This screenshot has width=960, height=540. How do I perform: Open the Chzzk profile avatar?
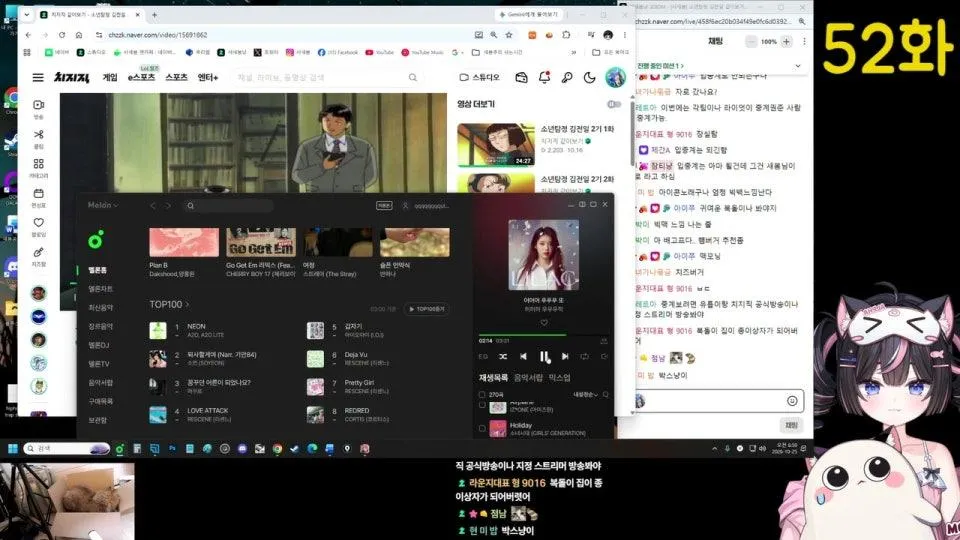pos(615,77)
